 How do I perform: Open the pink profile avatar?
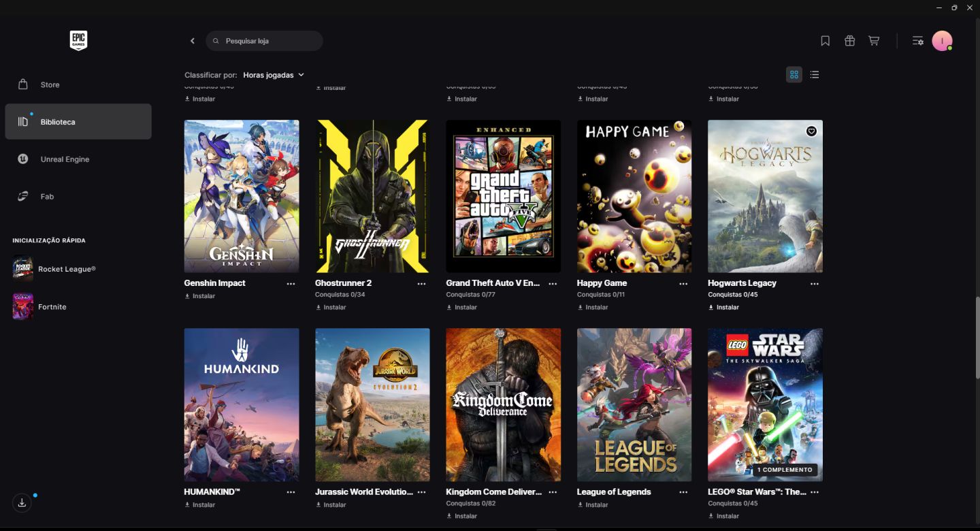tap(942, 41)
